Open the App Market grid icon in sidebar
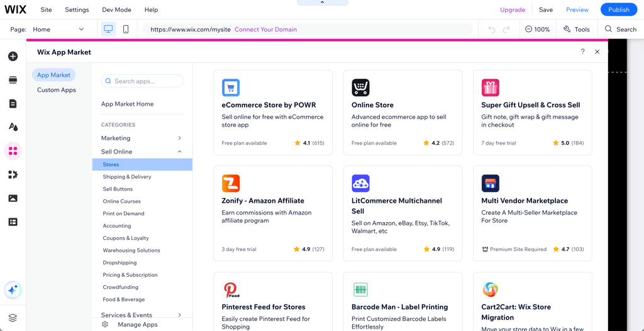644x331 pixels. point(13,151)
